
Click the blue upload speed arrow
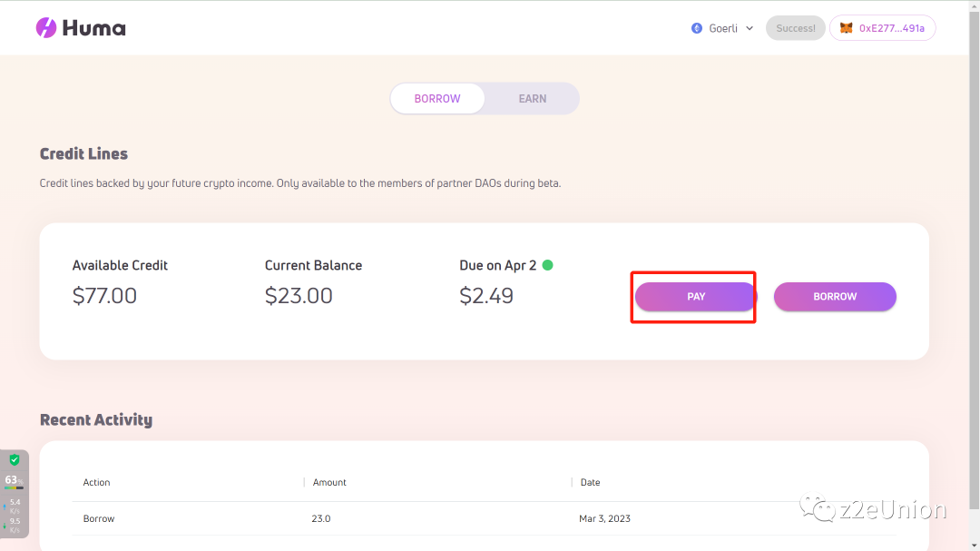tap(5, 504)
